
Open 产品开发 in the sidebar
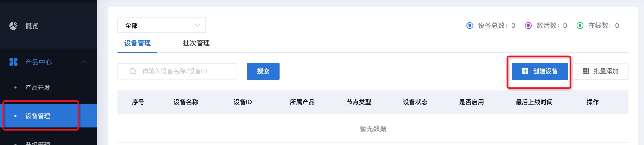click(38, 88)
